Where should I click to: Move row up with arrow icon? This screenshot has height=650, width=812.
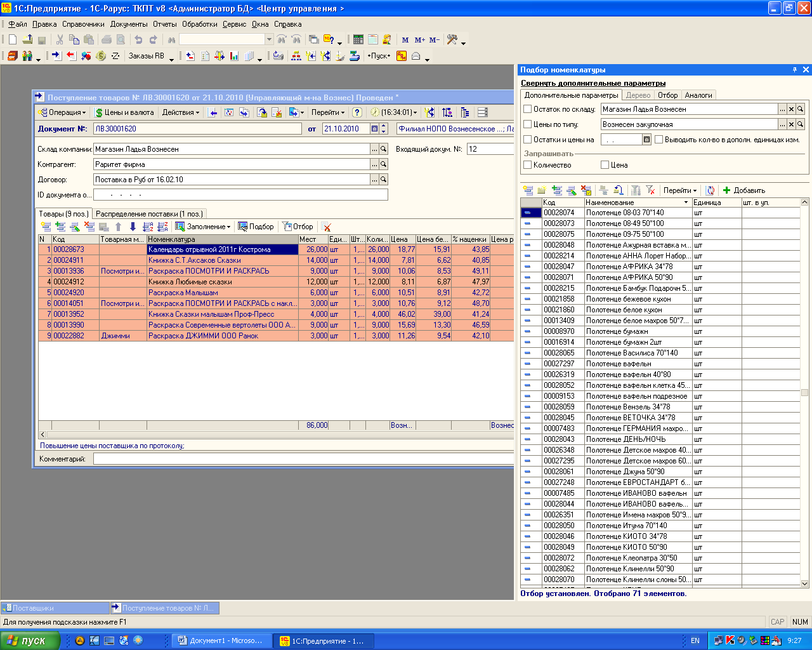(x=118, y=227)
